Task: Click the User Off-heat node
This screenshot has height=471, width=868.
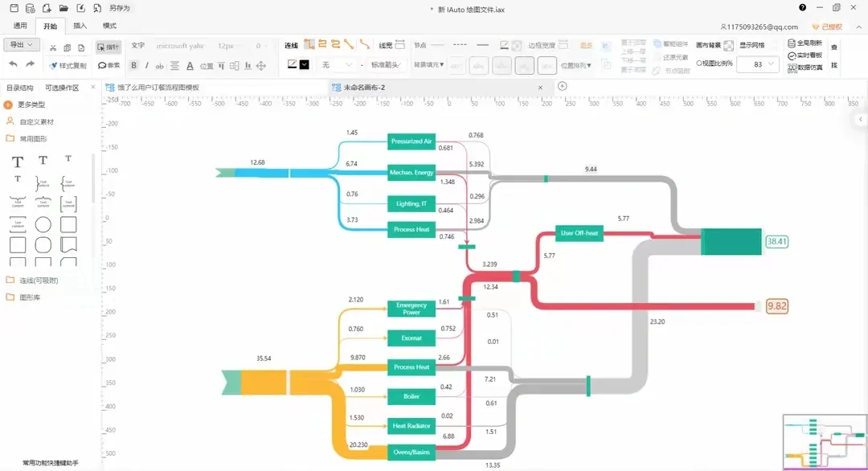Action: tap(579, 233)
